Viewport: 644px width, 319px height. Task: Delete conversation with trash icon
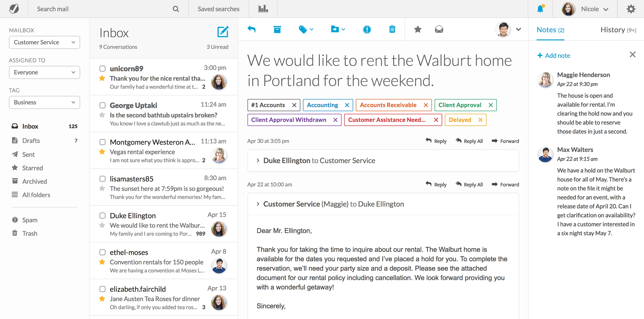(x=392, y=29)
